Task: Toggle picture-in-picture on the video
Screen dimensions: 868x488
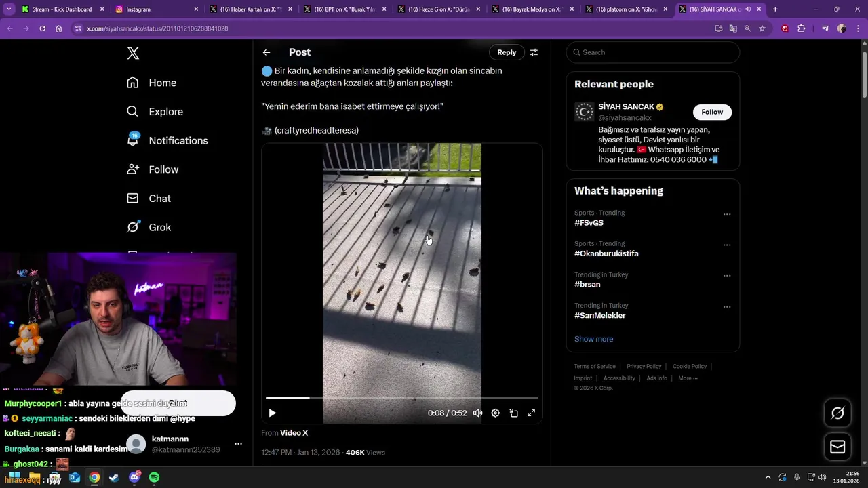Action: click(514, 413)
